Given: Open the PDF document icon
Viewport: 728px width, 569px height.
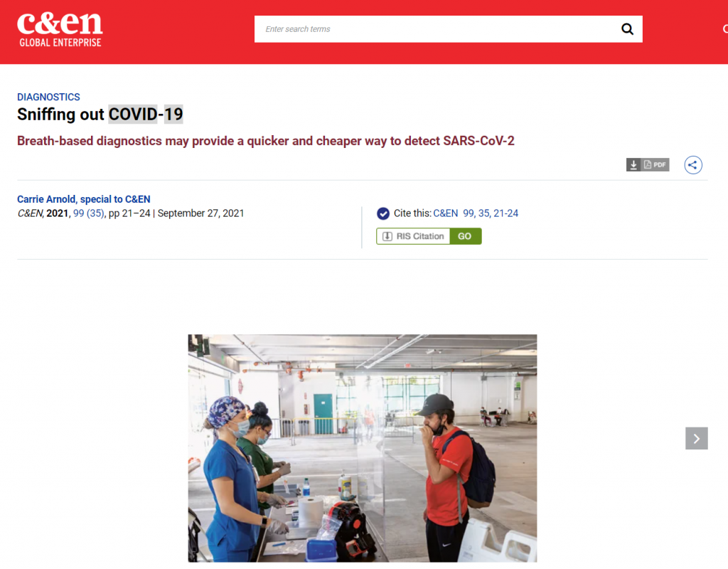Looking at the screenshot, I should (x=655, y=165).
